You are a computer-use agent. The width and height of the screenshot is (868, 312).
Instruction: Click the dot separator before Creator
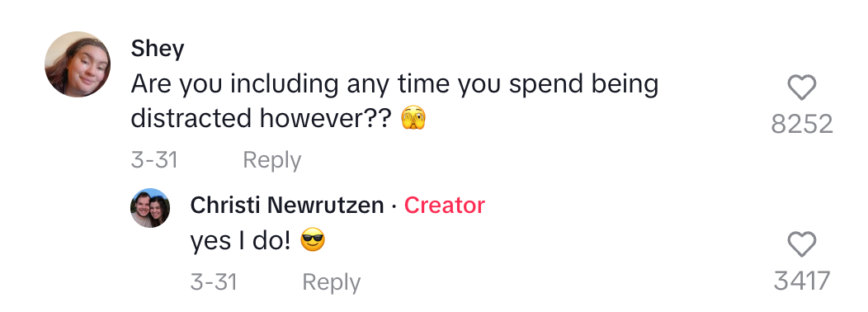[394, 206]
